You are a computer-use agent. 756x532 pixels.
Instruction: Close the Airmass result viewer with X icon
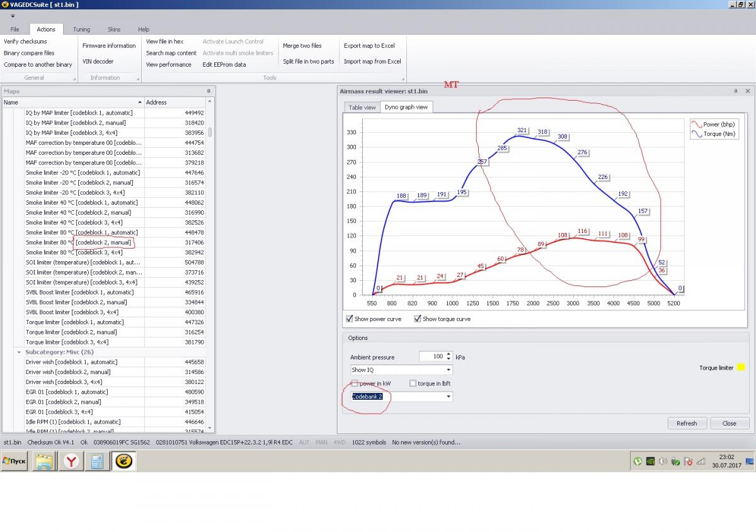(x=748, y=91)
